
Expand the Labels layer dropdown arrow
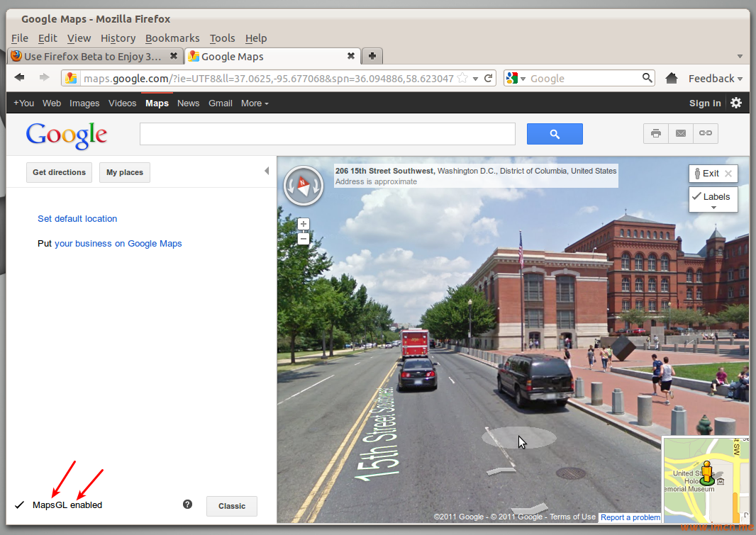pyautogui.click(x=713, y=208)
